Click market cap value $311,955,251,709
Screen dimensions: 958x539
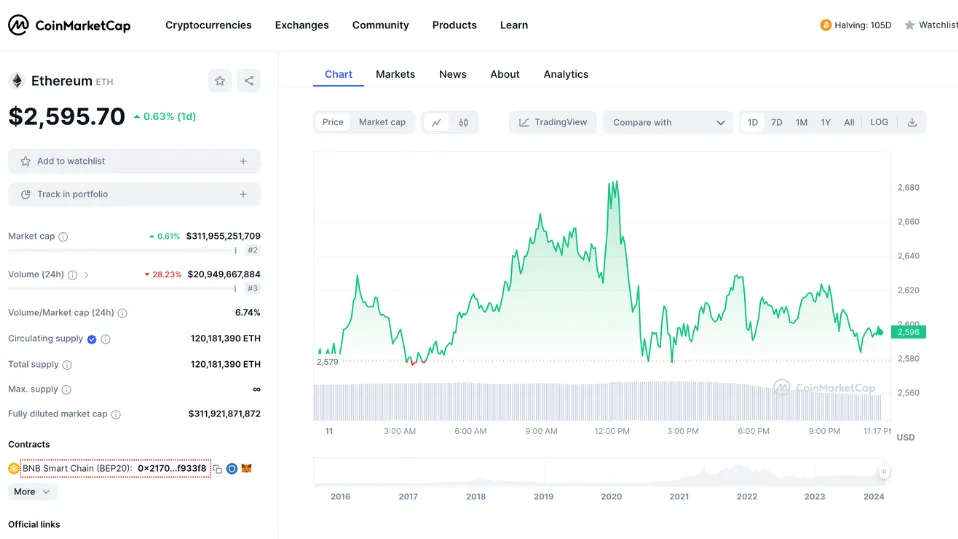[x=223, y=236]
